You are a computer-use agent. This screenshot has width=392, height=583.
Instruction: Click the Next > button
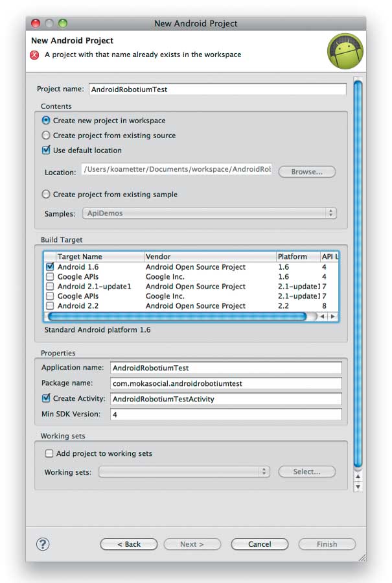point(192,544)
